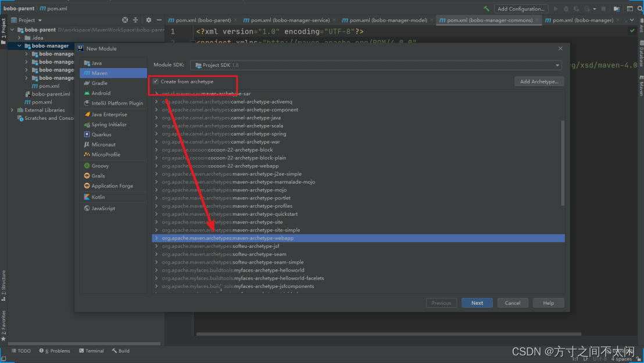The width and height of the screenshot is (644, 363).
Task: Click the Stop square icon in top toolbar
Action: point(603,9)
